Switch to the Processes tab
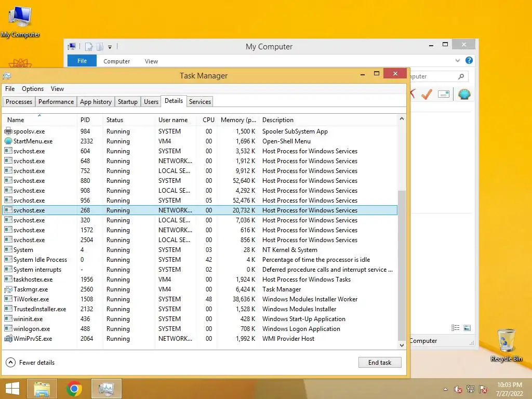This screenshot has height=399, width=532. [19, 102]
